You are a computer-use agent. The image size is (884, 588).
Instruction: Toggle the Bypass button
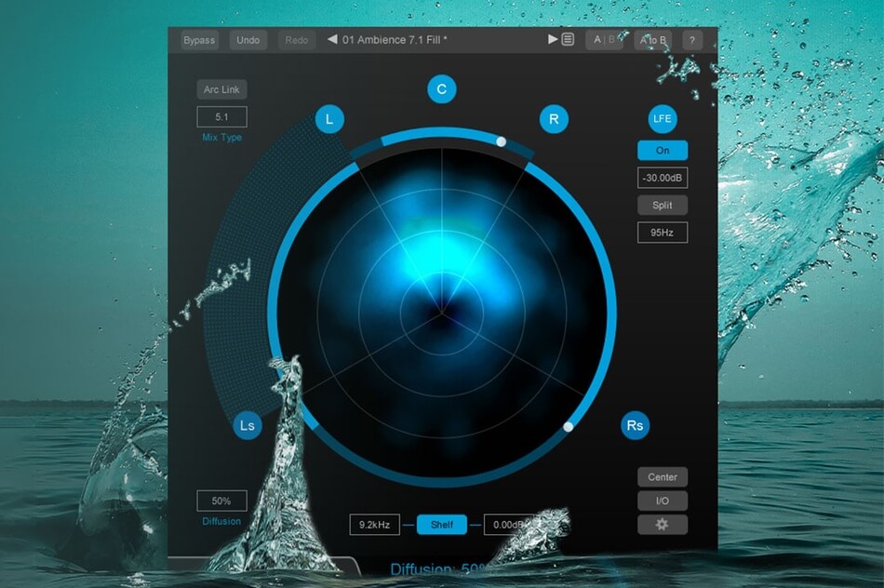pos(199,40)
